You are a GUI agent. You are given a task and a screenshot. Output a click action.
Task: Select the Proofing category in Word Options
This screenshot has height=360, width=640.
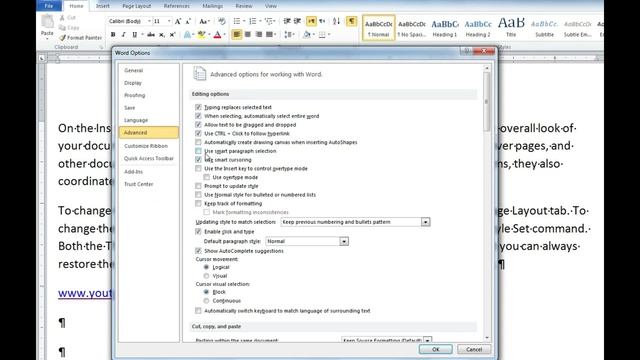135,96
